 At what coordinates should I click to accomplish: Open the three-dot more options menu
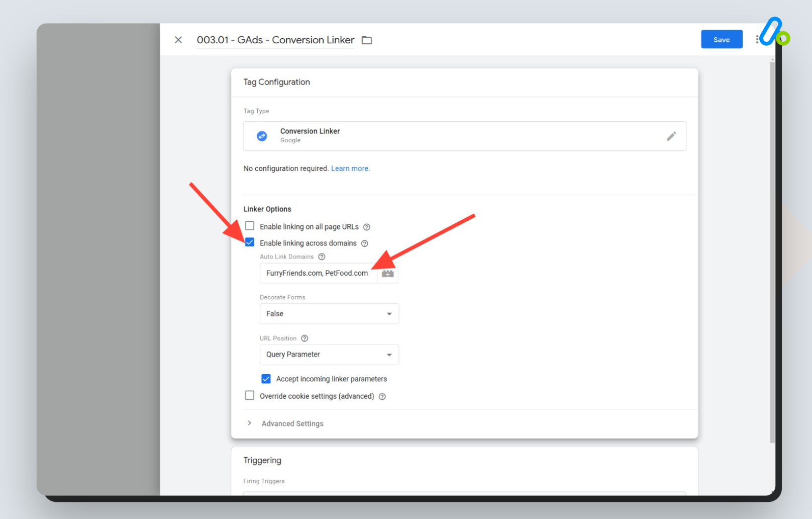pyautogui.click(x=757, y=39)
